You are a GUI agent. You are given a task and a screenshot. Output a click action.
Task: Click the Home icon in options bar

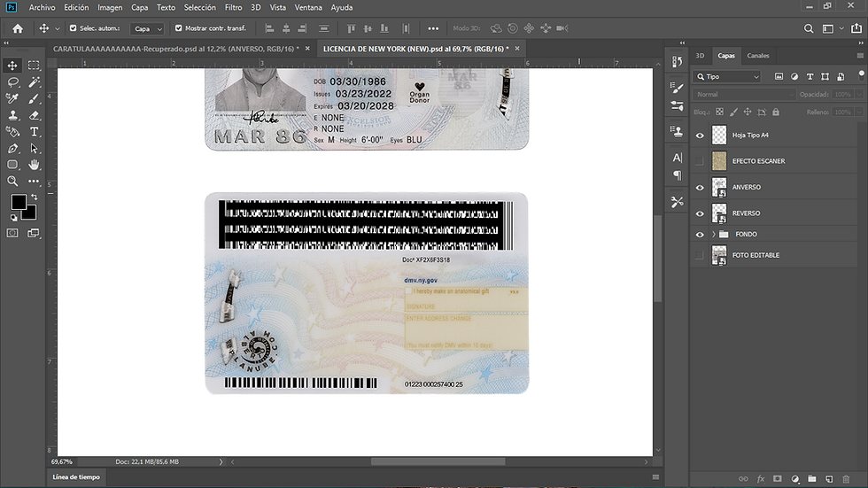[x=18, y=28]
